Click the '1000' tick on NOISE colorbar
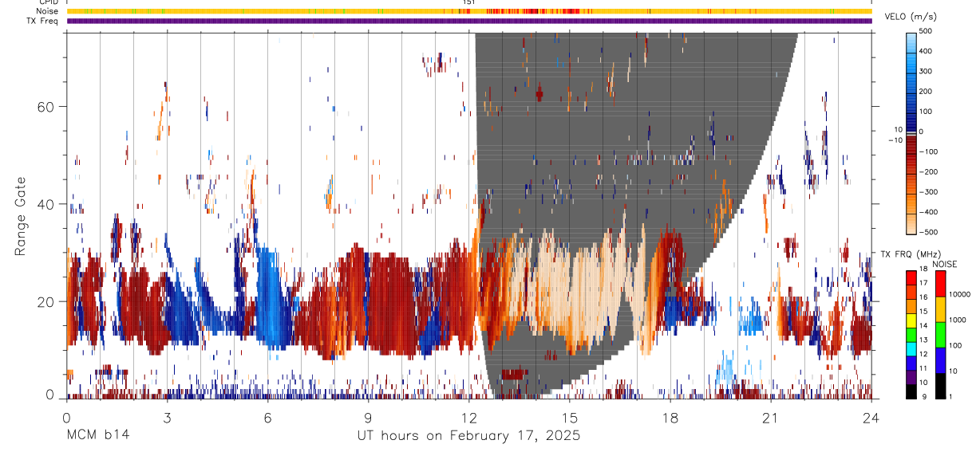The height and width of the screenshot is (452, 980). pos(958,320)
